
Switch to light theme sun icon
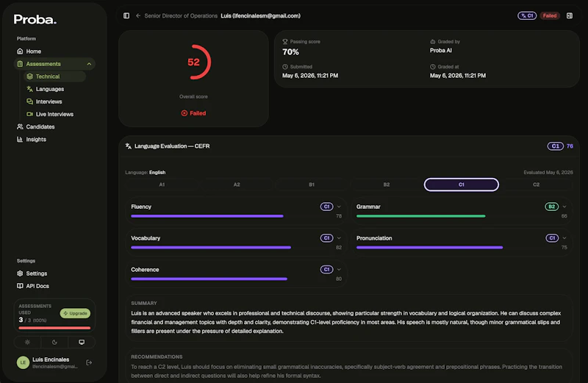coord(27,342)
